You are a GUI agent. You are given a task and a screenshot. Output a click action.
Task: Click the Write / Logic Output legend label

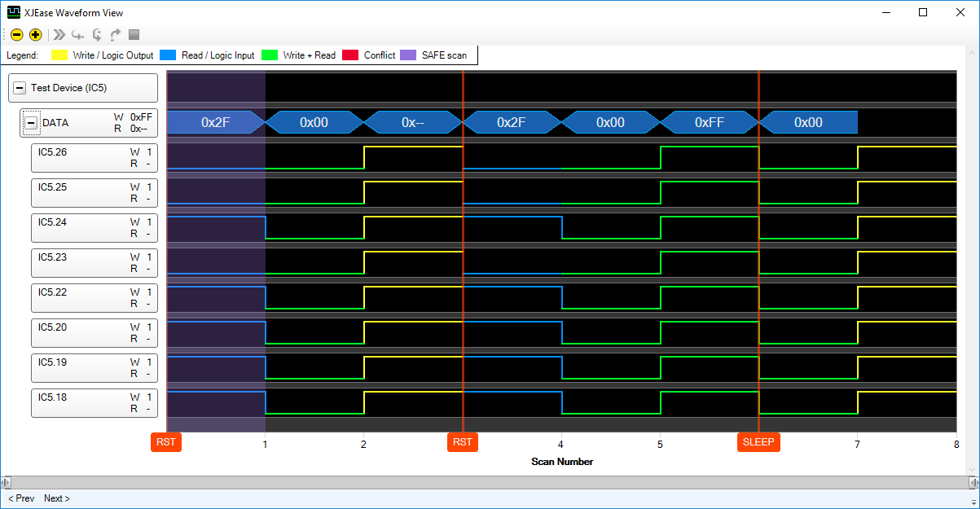(113, 55)
